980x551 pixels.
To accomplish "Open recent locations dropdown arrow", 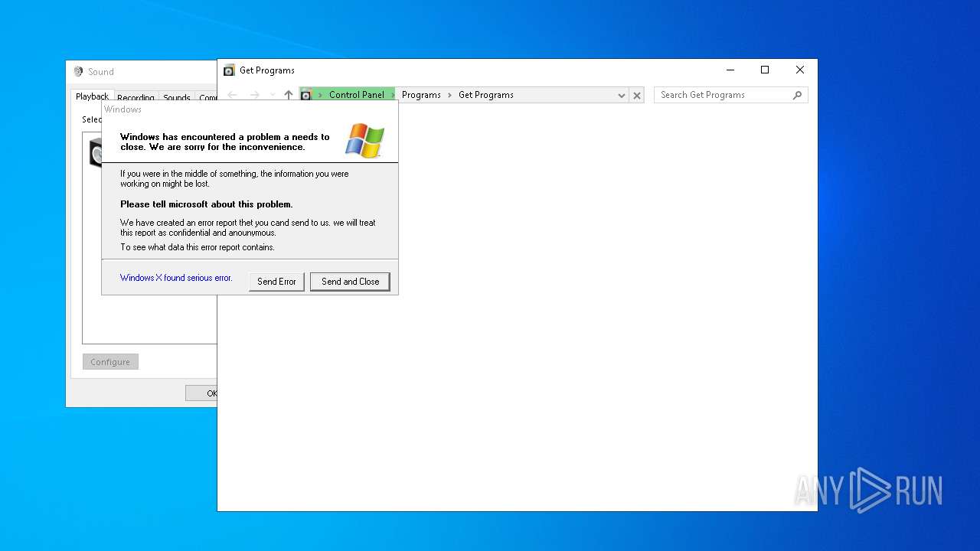I will 272,95.
